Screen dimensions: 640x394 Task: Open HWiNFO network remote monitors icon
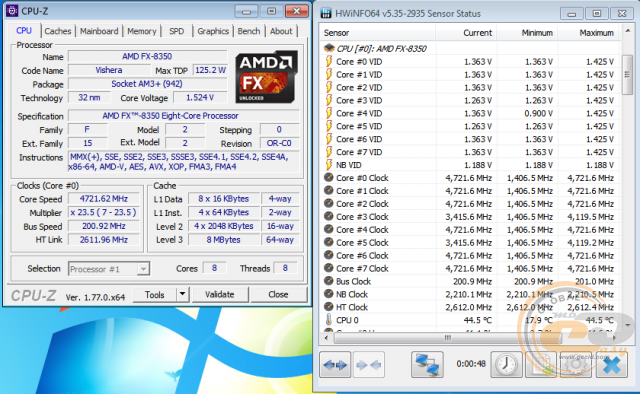[427, 364]
